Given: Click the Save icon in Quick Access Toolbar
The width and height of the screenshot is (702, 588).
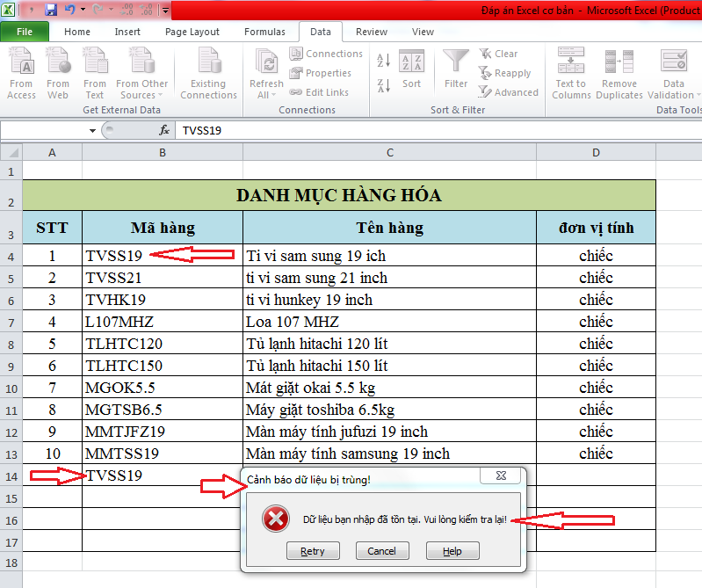Looking at the screenshot, I should 51,10.
